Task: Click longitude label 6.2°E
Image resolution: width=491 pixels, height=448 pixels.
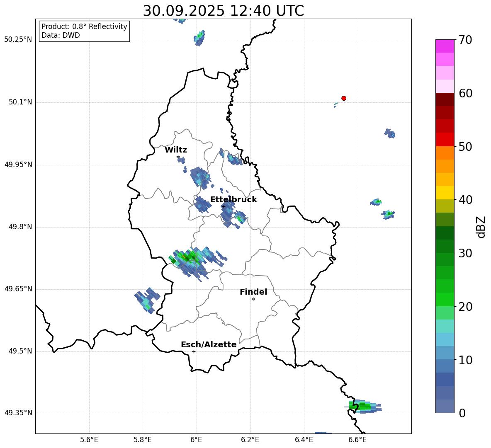Action: click(250, 440)
